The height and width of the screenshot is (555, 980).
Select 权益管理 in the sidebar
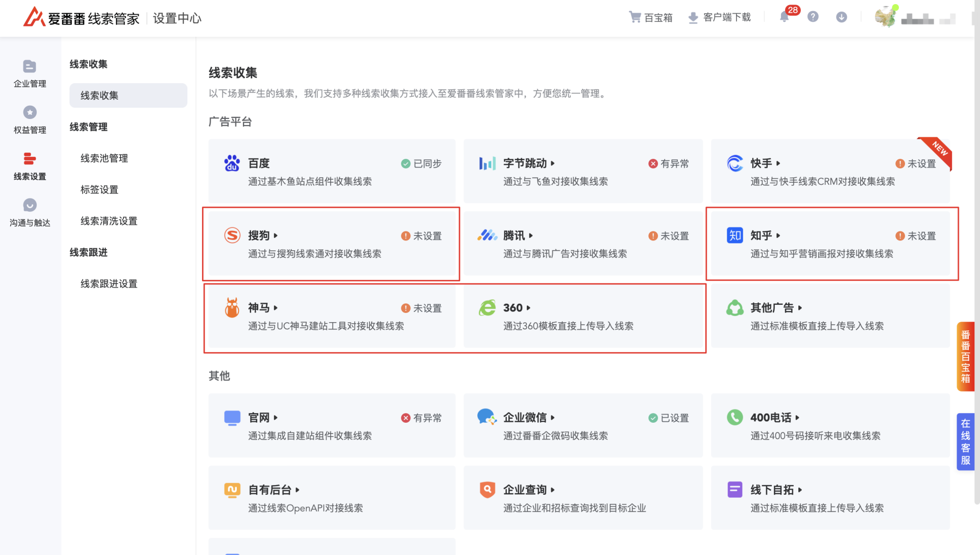coord(30,120)
